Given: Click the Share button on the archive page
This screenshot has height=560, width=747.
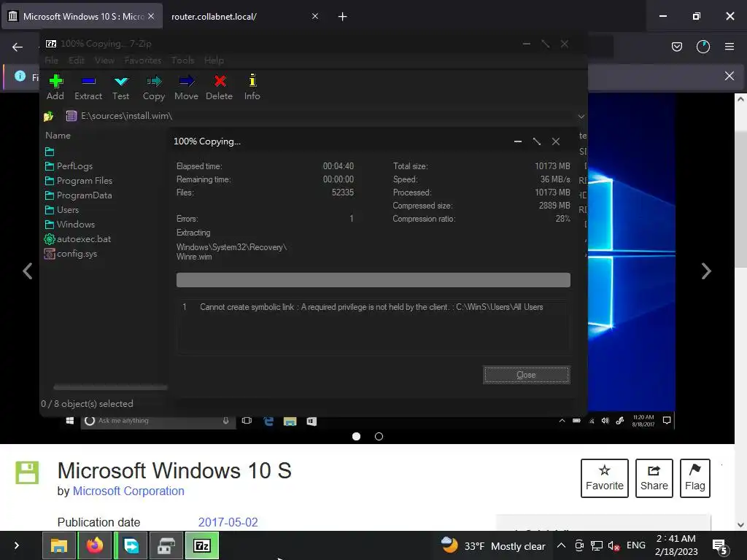Looking at the screenshot, I should click(654, 478).
